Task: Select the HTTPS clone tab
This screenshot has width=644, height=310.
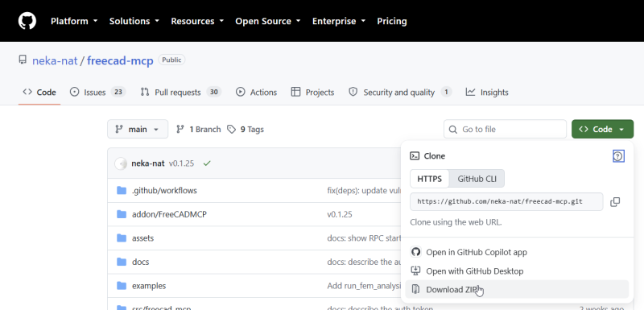Action: point(430,179)
